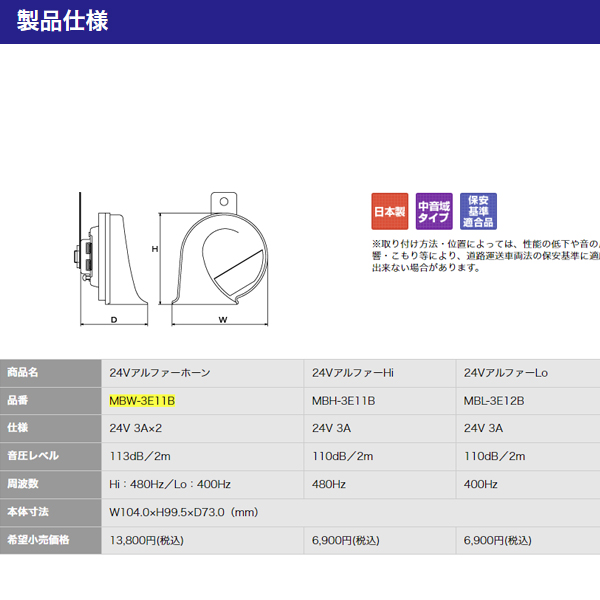Click the Hi:480Hz/Lo:400Hz frequency value
600x600 pixels.
tap(170, 484)
